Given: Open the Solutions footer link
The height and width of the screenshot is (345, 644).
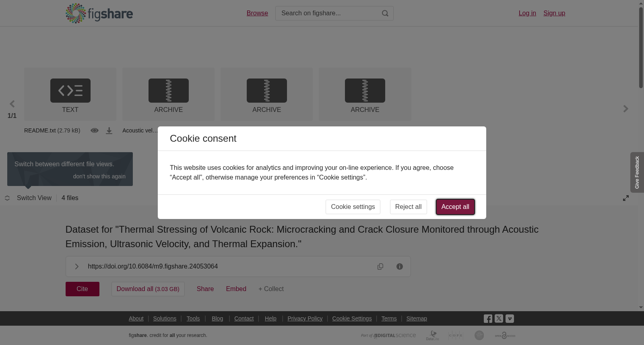Looking at the screenshot, I should [x=165, y=318].
